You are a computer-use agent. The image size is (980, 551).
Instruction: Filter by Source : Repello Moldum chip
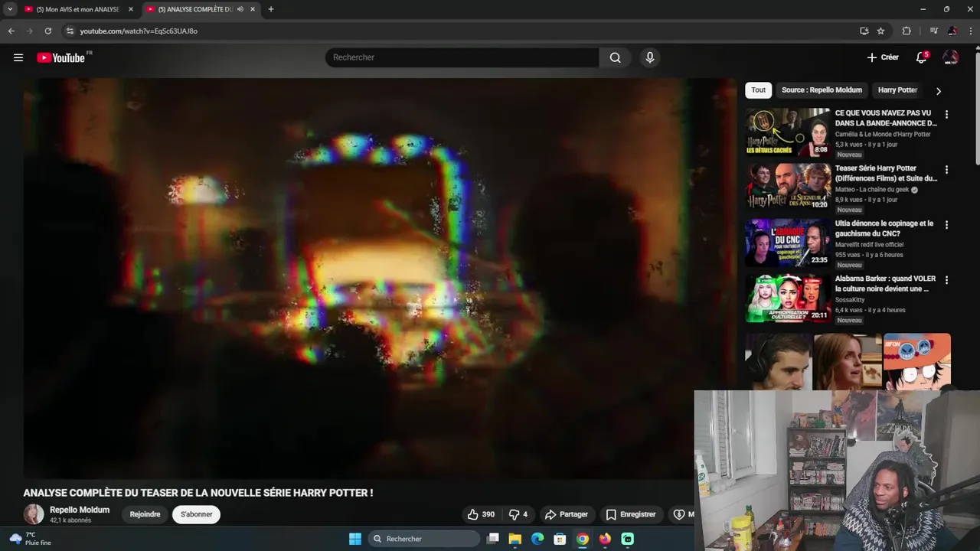point(822,90)
